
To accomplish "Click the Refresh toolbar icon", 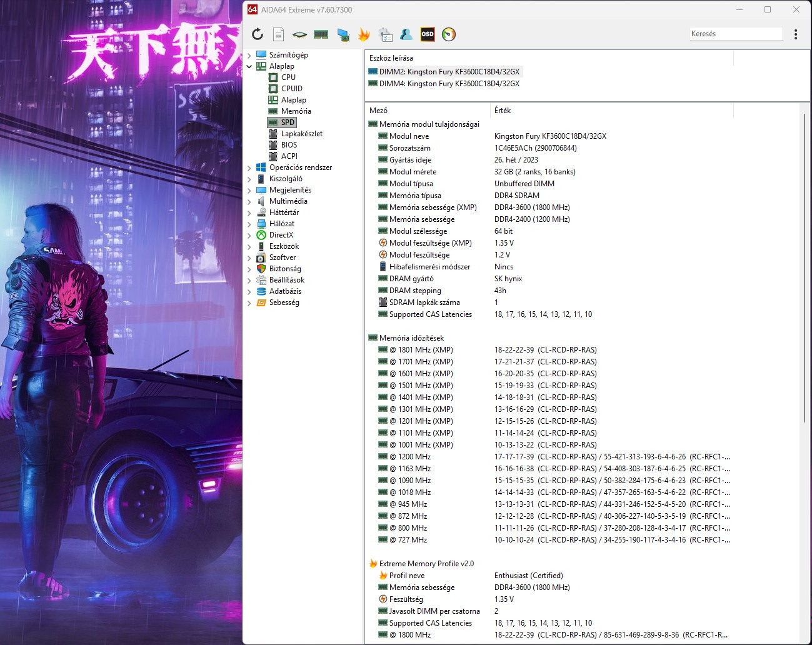I will (x=258, y=34).
